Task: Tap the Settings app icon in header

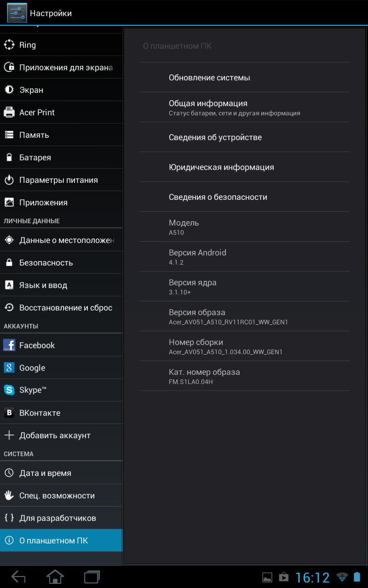Action: tap(17, 13)
